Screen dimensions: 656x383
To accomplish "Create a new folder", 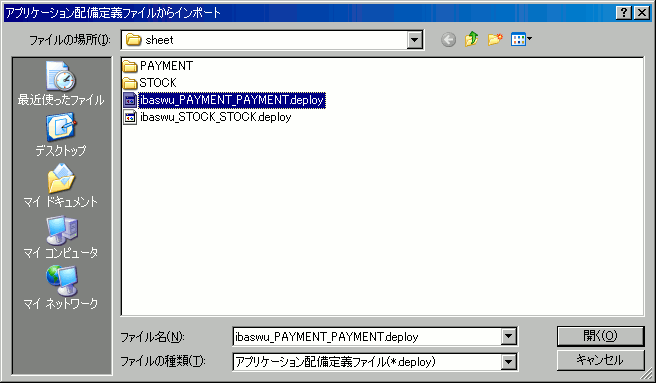I will click(x=495, y=39).
